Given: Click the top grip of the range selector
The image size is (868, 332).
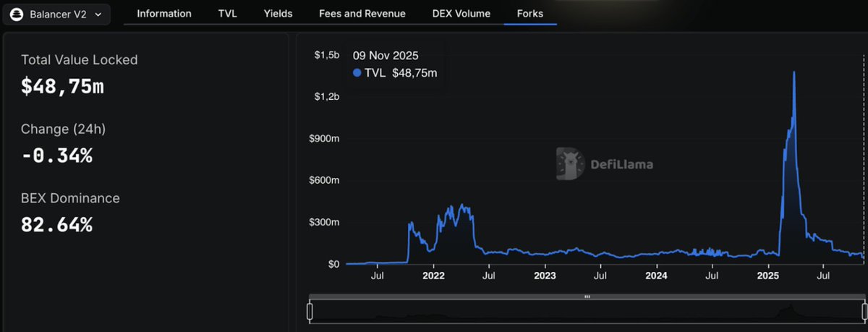Looking at the screenshot, I should (x=587, y=297).
